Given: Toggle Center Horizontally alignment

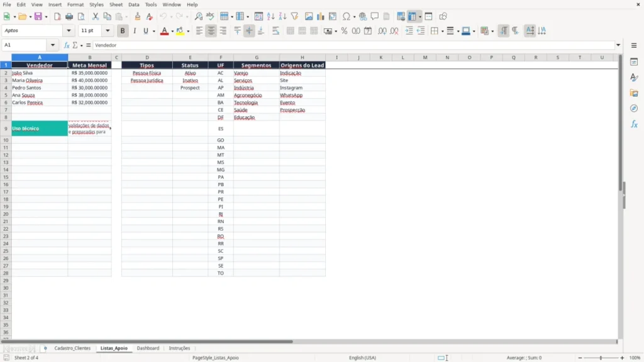Looking at the screenshot, I should click(211, 31).
